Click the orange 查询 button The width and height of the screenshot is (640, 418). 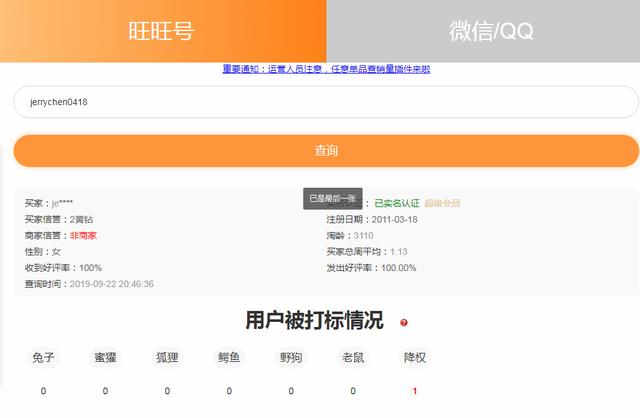click(x=326, y=151)
